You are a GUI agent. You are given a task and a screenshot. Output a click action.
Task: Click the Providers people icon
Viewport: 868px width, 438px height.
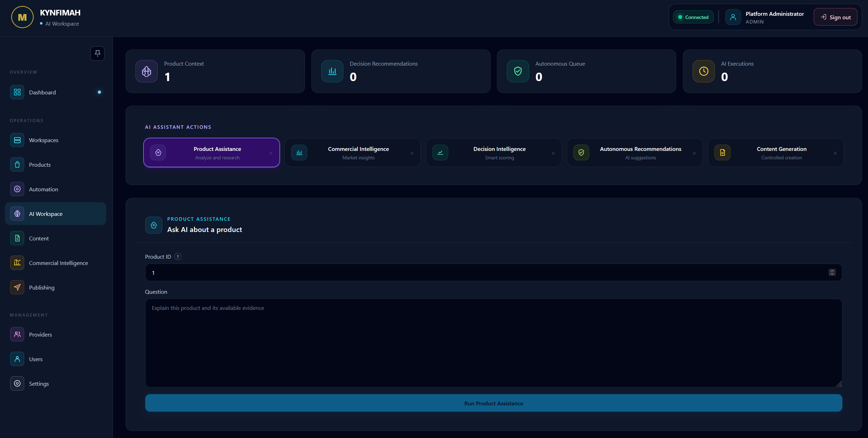[17, 334]
